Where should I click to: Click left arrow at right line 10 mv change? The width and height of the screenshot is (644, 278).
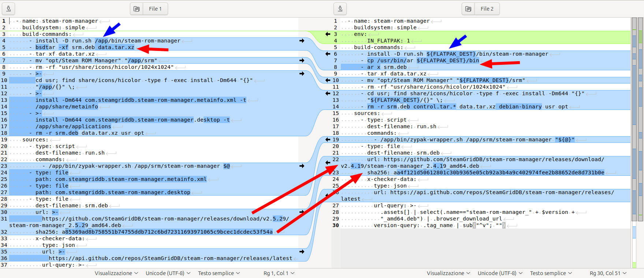328,80
